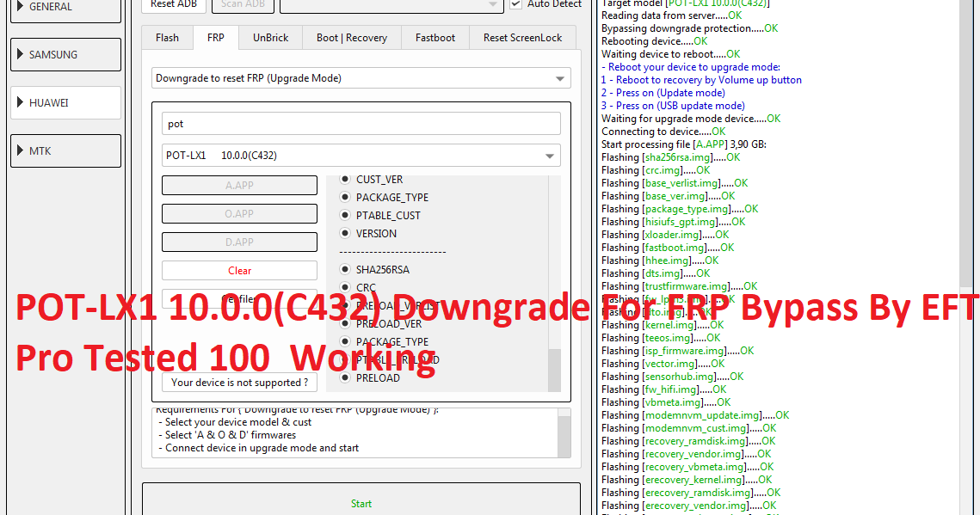Click log line 'Press on (USB update mode)'

pyautogui.click(x=673, y=106)
